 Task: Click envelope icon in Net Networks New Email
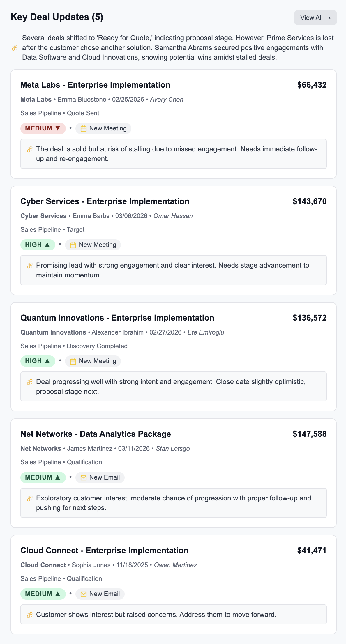(84, 478)
